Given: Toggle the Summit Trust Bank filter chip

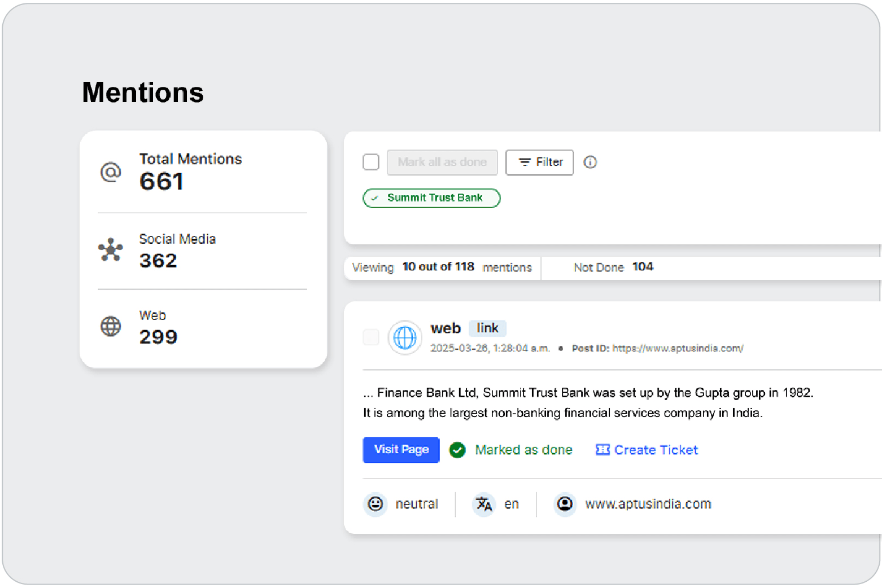Looking at the screenshot, I should [x=431, y=198].
